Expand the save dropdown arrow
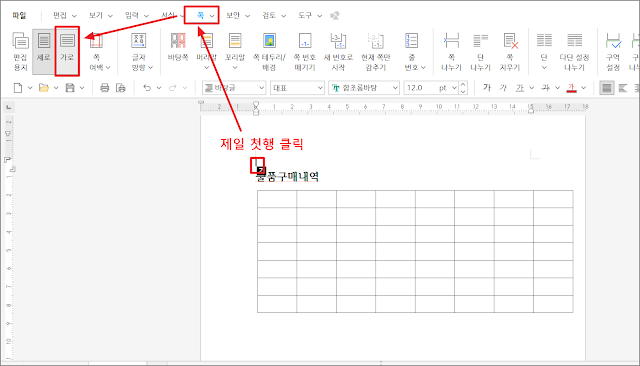The width and height of the screenshot is (640, 366). tap(82, 88)
